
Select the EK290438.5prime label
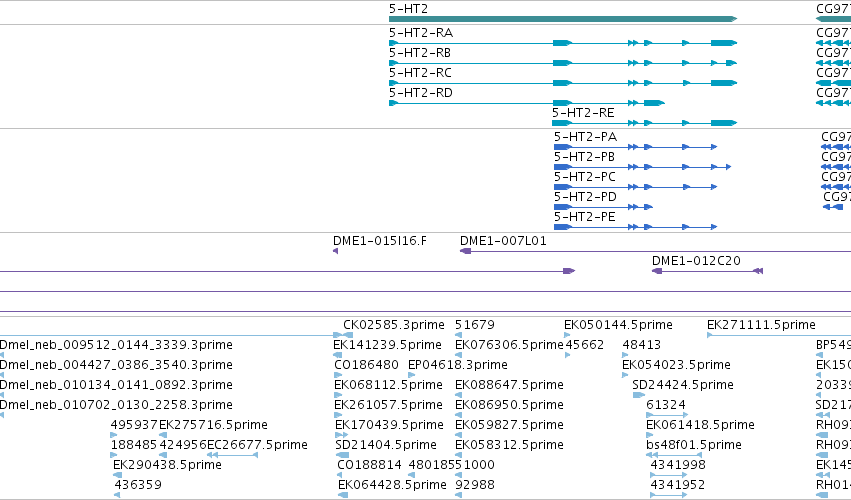(167, 465)
